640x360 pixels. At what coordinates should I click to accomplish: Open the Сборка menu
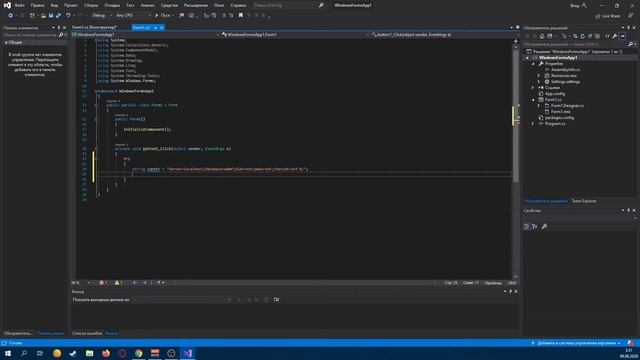(x=91, y=5)
